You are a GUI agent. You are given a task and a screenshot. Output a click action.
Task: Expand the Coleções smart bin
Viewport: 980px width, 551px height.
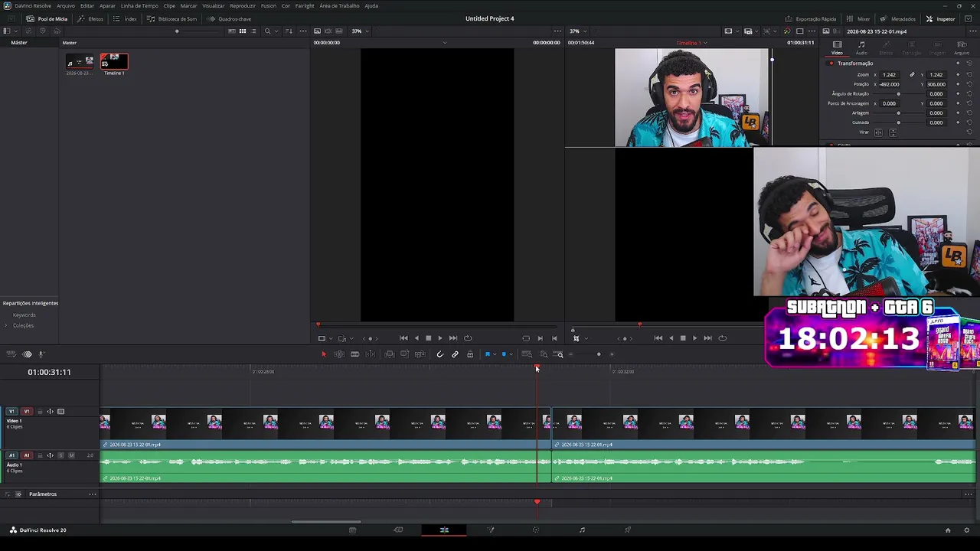6,326
